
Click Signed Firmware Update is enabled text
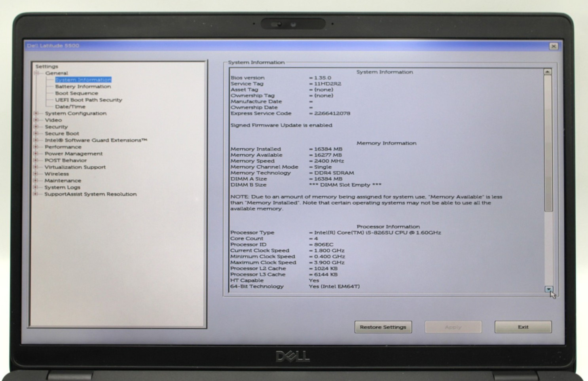tap(281, 125)
